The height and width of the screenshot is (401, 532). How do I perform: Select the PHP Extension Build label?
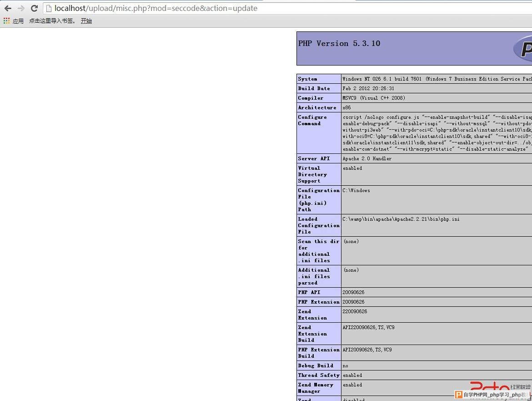coord(319,353)
